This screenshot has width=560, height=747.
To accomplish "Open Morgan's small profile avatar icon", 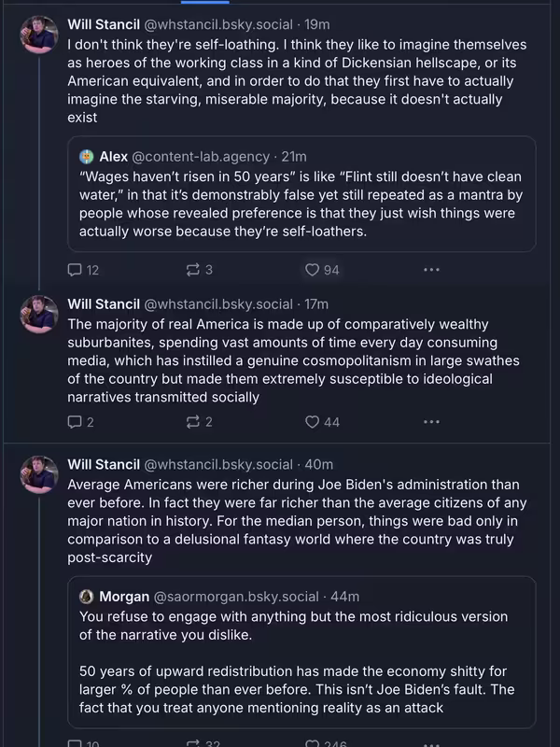I will 87,597.
